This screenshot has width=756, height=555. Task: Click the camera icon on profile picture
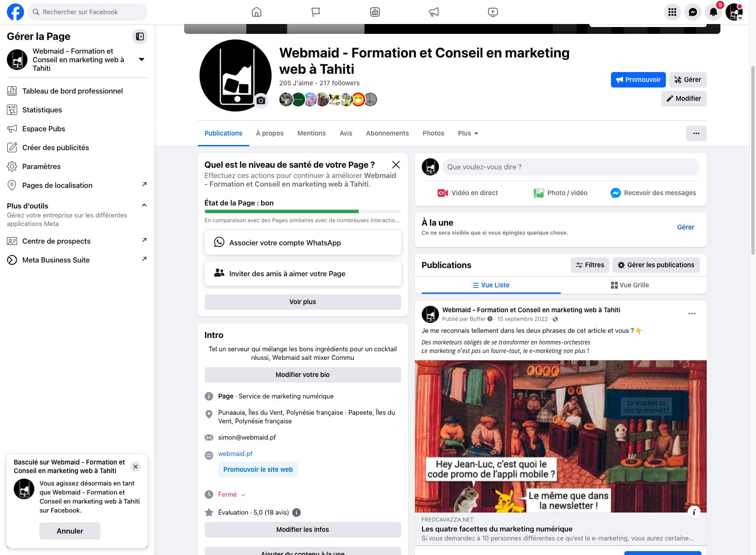point(261,101)
